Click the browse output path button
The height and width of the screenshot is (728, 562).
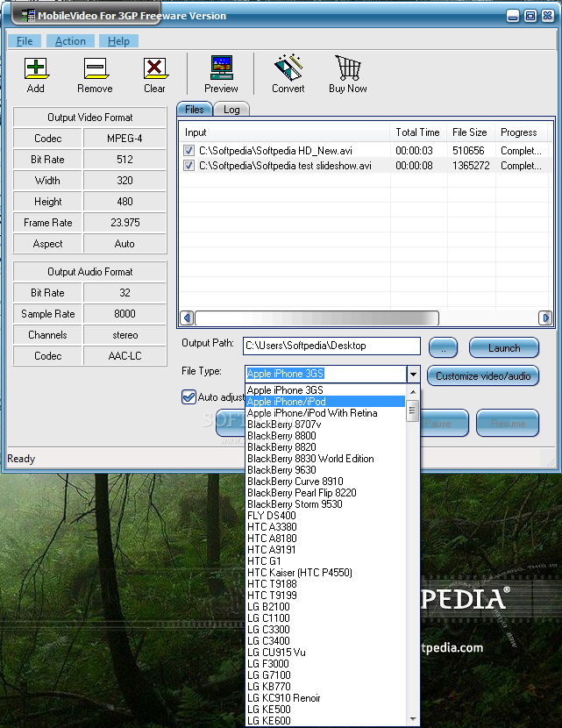(x=443, y=347)
